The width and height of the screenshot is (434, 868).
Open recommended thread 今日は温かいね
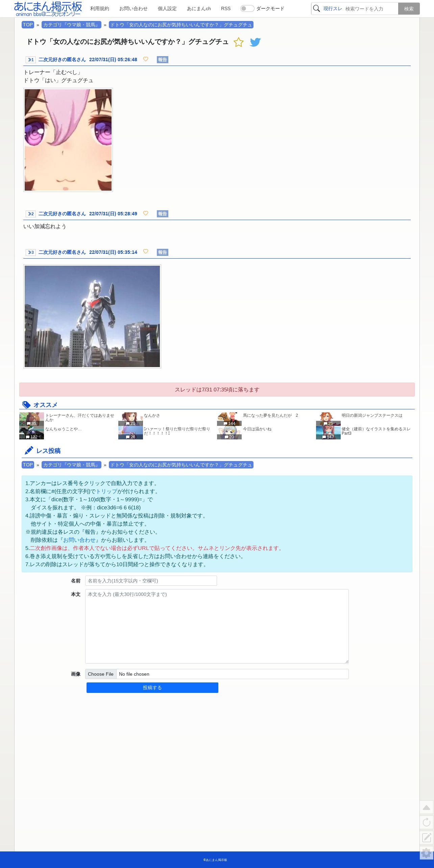point(257,429)
